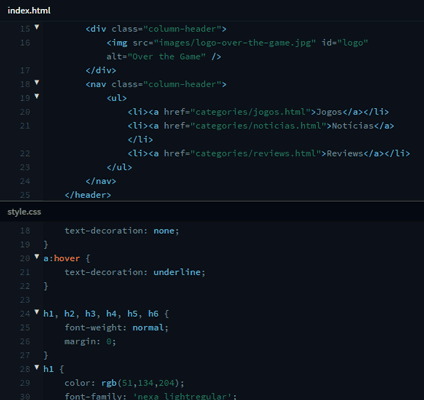Collapse the div column-header fold at line 15
The height and width of the screenshot is (400, 424).
37,27
